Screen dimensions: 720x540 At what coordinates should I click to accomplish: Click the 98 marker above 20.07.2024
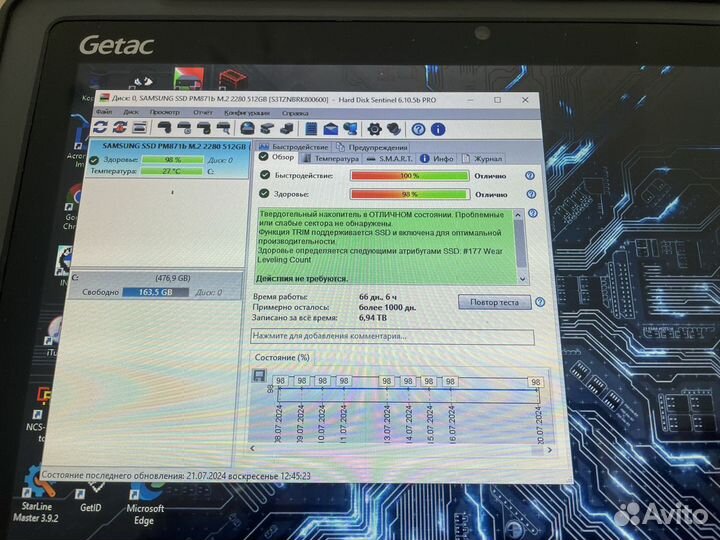[x=535, y=382]
